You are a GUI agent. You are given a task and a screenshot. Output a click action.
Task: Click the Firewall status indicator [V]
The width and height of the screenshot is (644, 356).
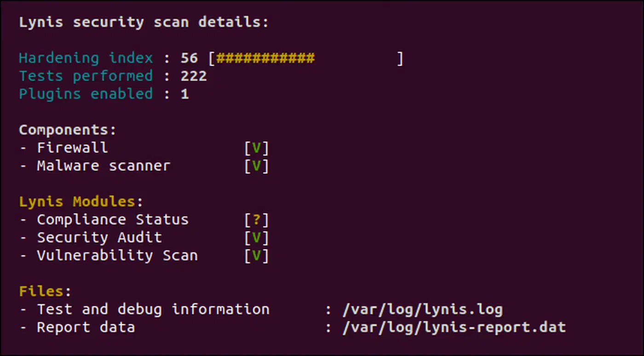point(256,148)
